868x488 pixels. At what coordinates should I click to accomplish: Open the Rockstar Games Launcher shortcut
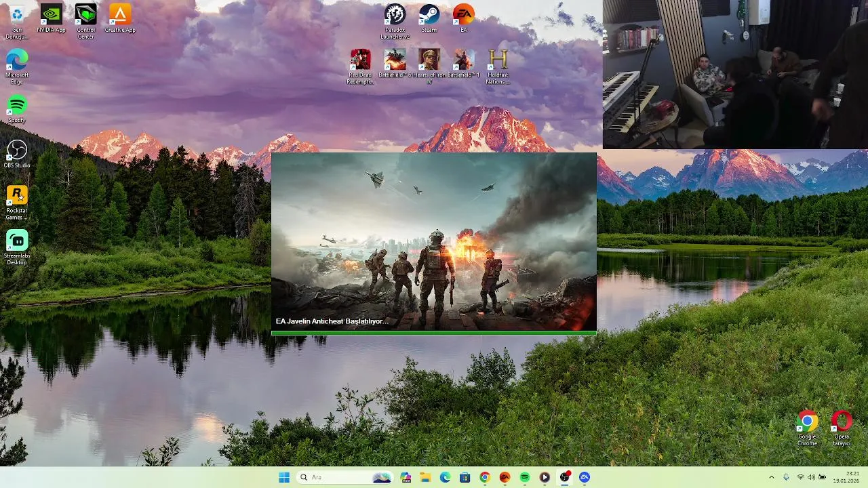point(17,203)
